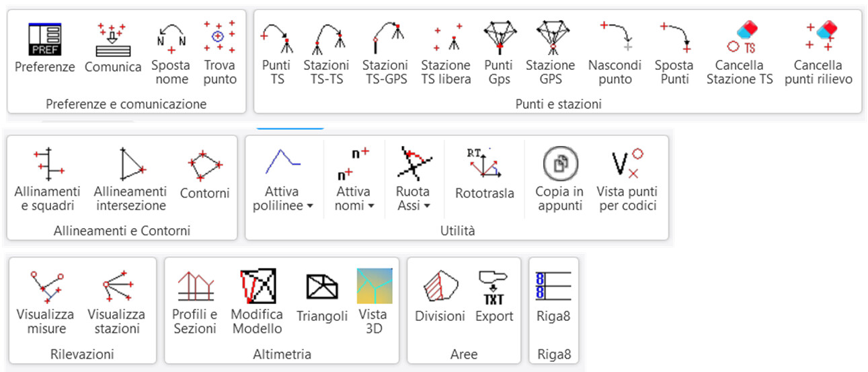868x372 pixels.
Task: Launch the Vista 3D view
Action: 372,287
